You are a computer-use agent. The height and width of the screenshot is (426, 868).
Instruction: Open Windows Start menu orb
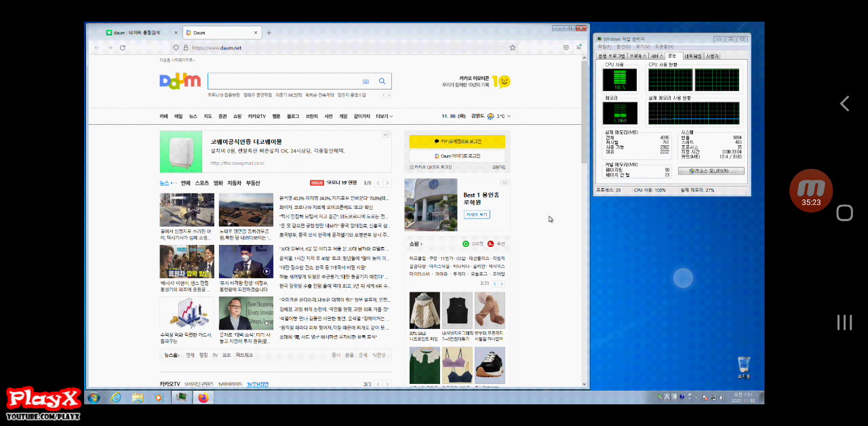click(x=94, y=398)
